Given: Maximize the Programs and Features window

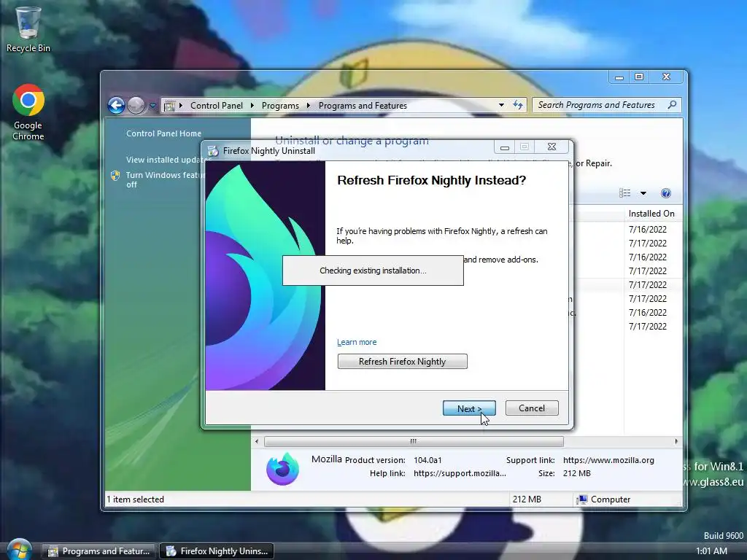Looking at the screenshot, I should pos(639,77).
